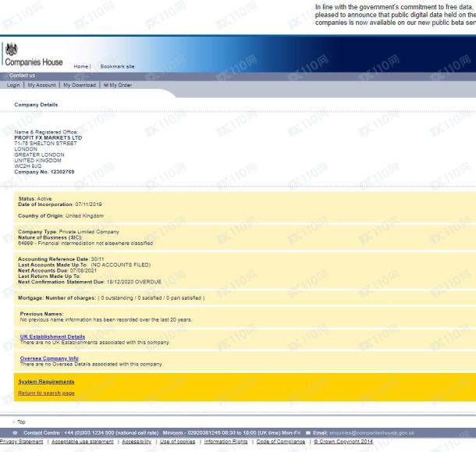Open Privacy Statement footer link

tap(22, 442)
